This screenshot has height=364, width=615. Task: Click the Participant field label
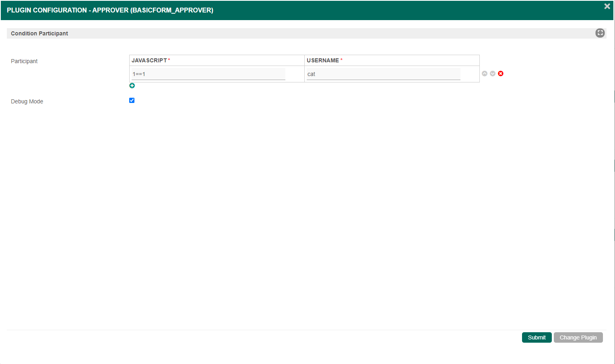(x=24, y=61)
